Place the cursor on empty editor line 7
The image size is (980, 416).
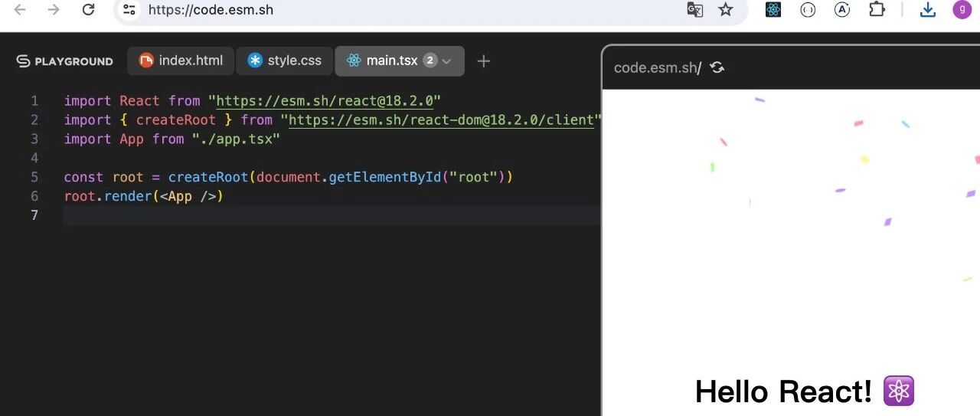click(332, 215)
